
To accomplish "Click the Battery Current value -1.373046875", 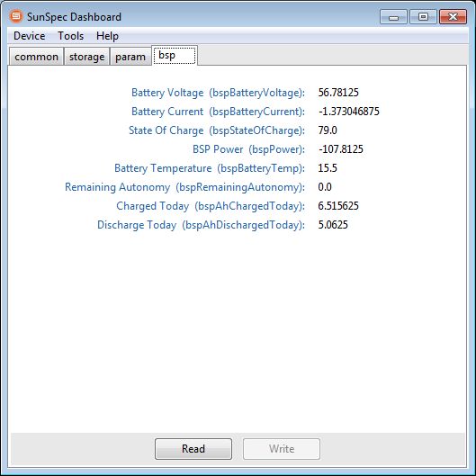I will point(349,112).
